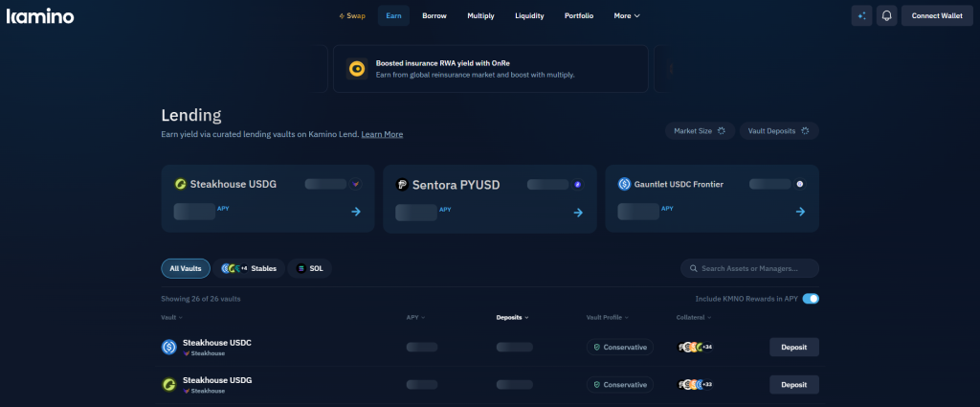Click Steakhouse manager badge on USDG card

(x=355, y=184)
